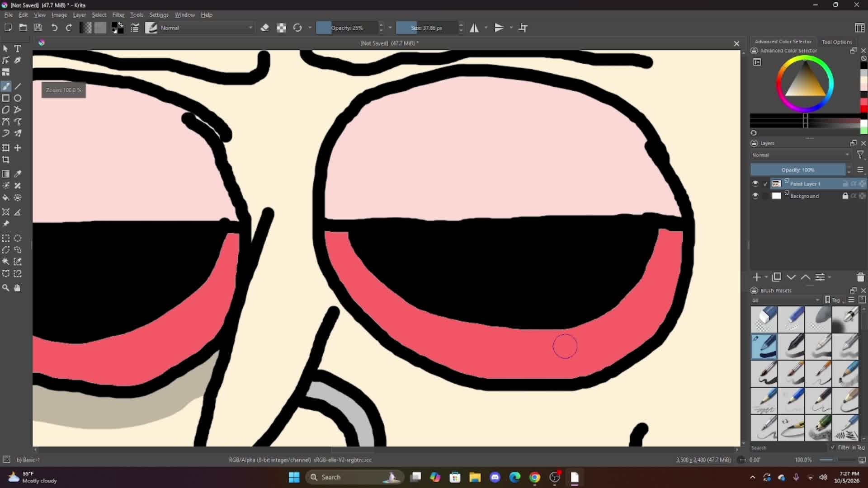Select the Fill bucket tool

coord(6,197)
